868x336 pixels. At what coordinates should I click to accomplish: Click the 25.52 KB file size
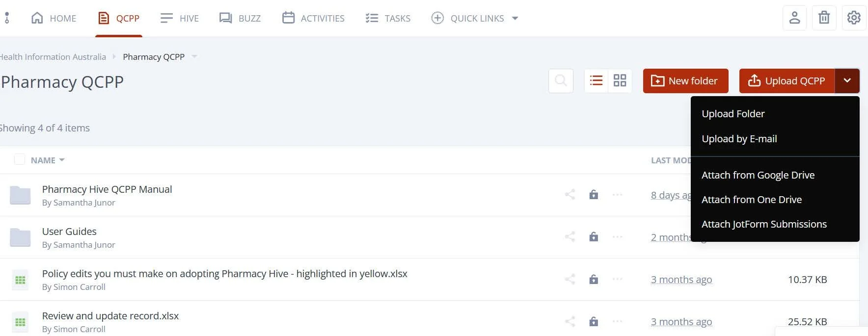pyautogui.click(x=807, y=322)
